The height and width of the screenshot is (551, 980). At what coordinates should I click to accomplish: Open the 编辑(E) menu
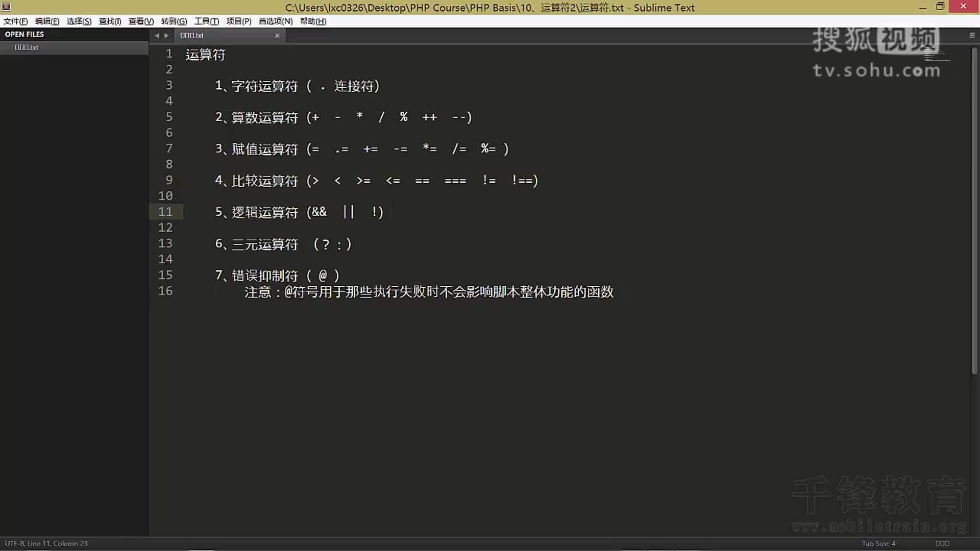47,21
